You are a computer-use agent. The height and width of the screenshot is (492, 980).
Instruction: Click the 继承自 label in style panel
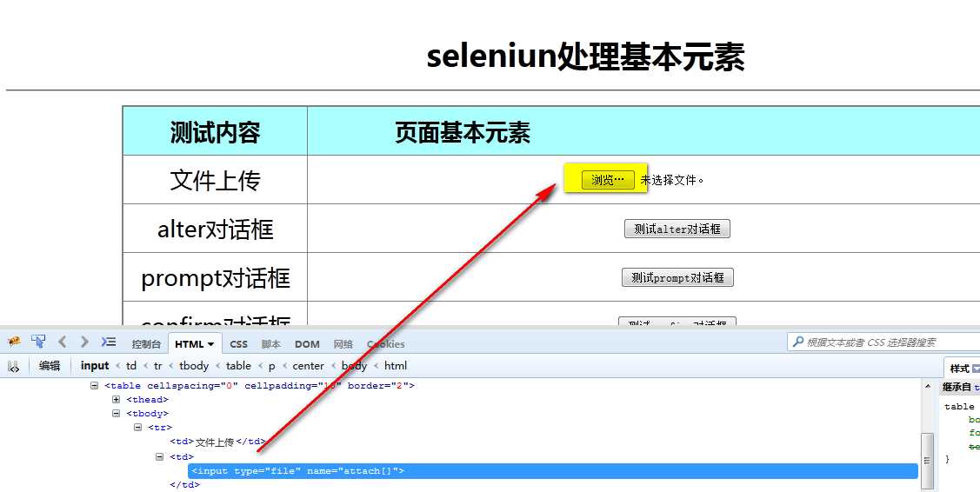(x=957, y=388)
